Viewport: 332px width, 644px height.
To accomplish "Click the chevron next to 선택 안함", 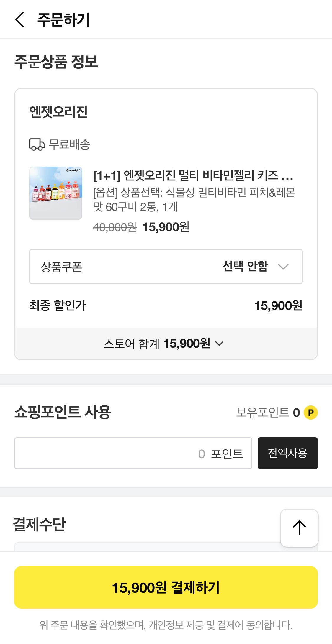I will coord(283,267).
